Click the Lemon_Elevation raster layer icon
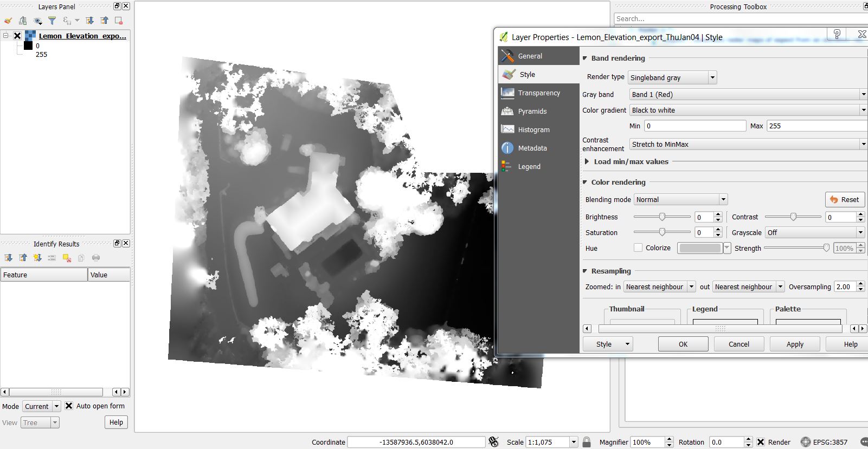Image resolution: width=868 pixels, height=449 pixels. (x=30, y=36)
